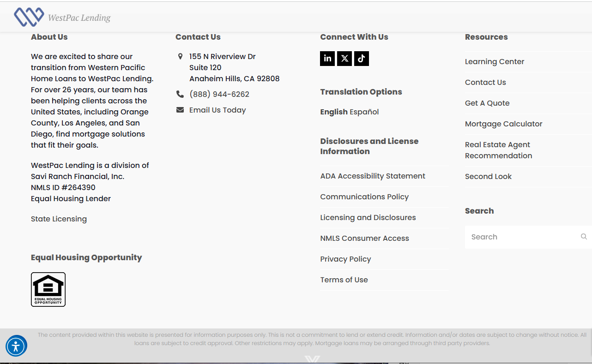Screen dimensions: 592x364
Task: Open Licensing and Disclosures link
Action: (x=368, y=217)
